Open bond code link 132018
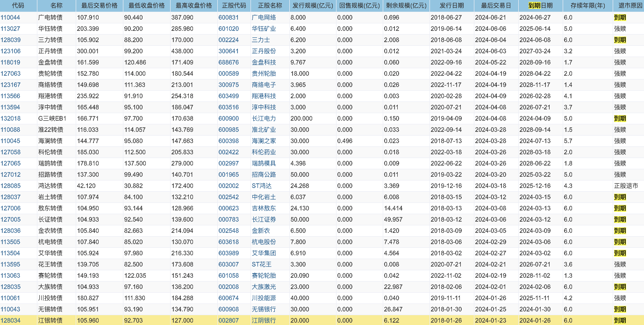 tap(10, 118)
